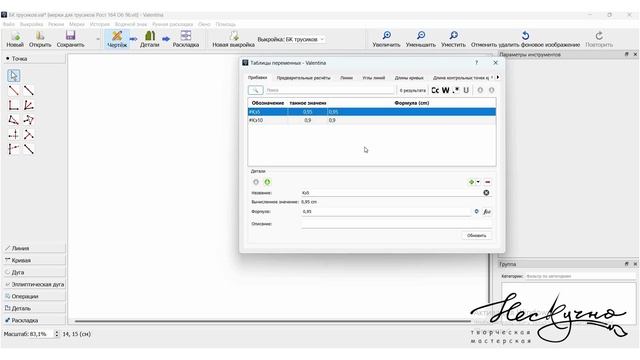Click the Масштаб 83,1% stepper arrows
This screenshot has width=640, height=360.
click(x=56, y=334)
